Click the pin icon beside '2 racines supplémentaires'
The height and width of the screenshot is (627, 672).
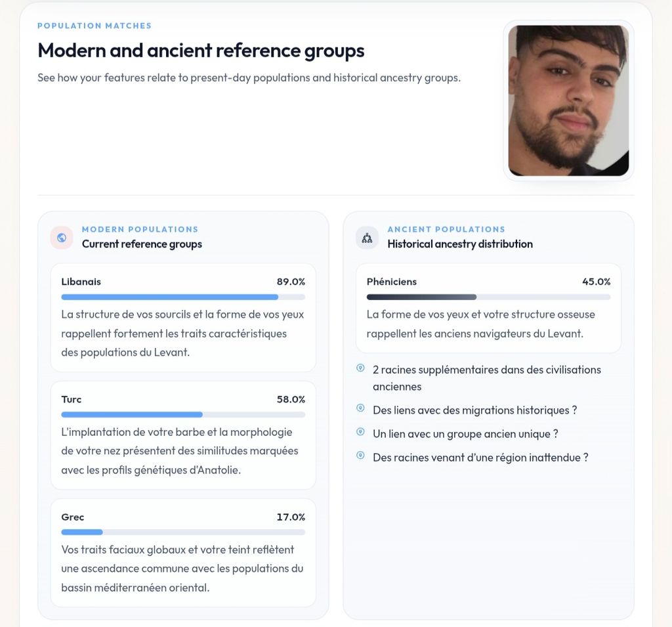360,368
